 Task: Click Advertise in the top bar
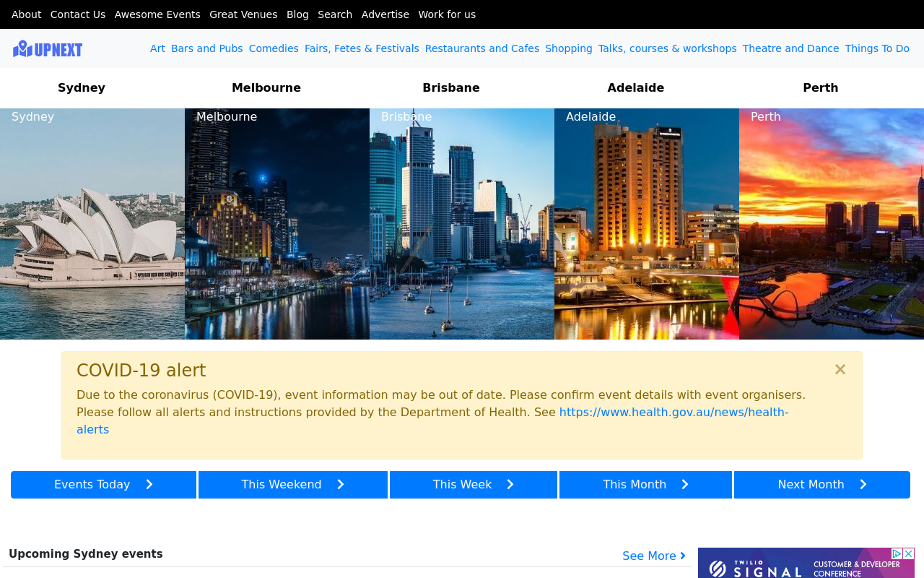[x=385, y=14]
